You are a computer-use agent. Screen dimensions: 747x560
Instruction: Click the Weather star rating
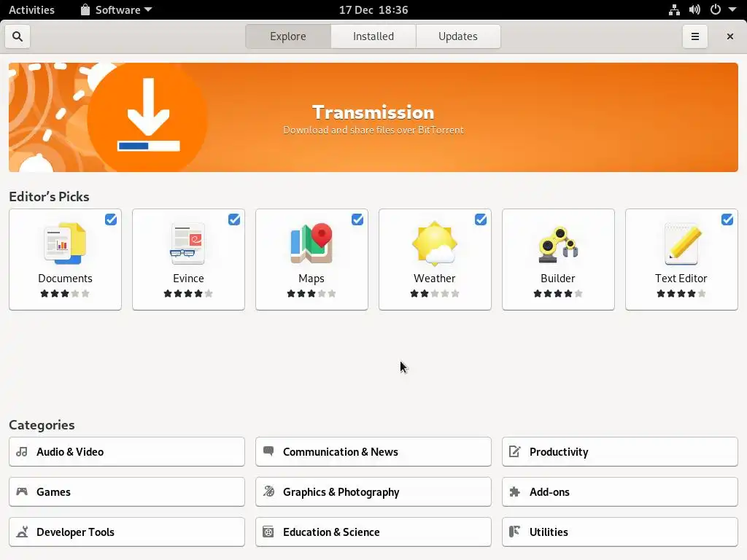435,293
